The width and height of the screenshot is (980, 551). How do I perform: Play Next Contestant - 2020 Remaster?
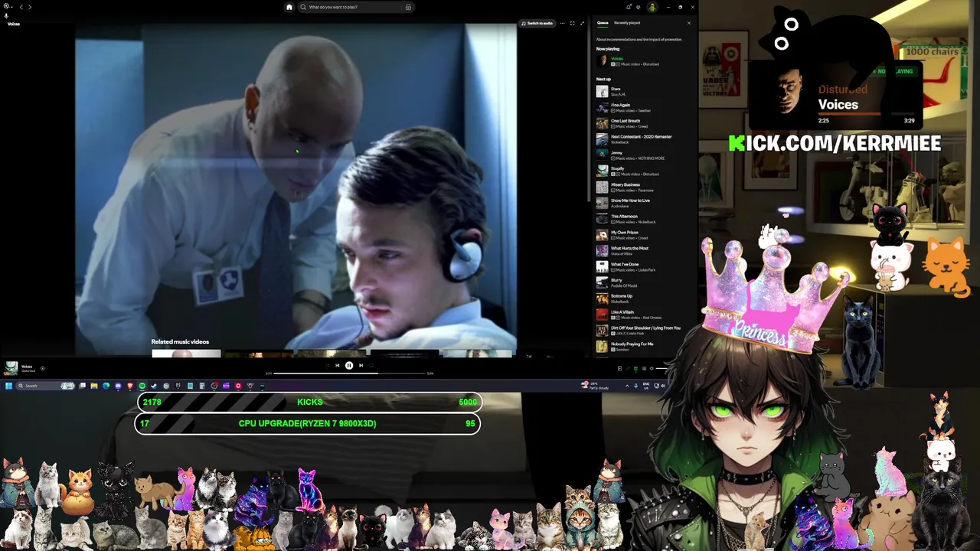click(x=645, y=139)
